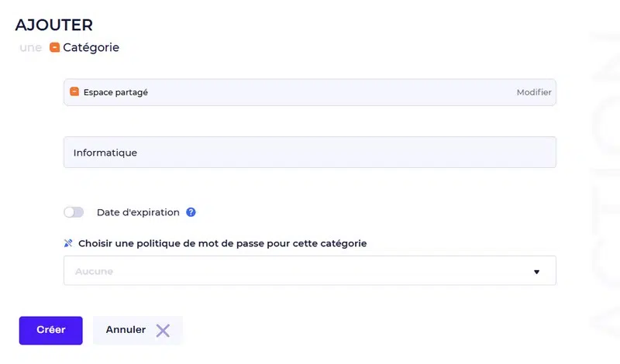
Task: Click the dropdown arrow of policy selector
Action: click(x=536, y=272)
